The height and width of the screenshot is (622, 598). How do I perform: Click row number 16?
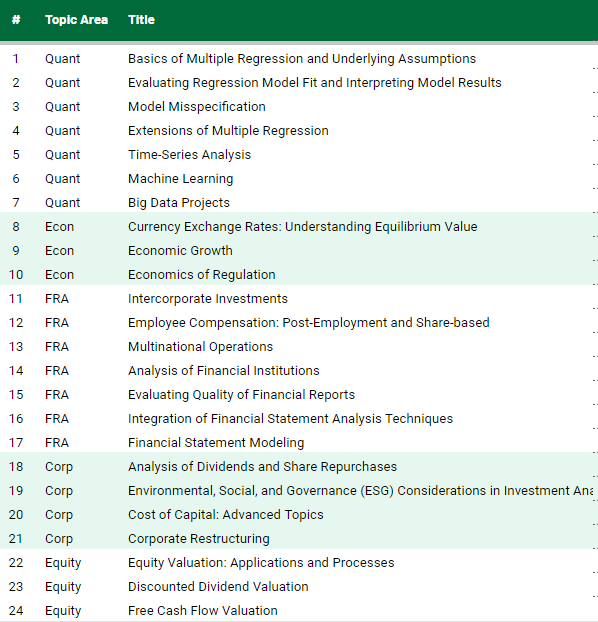point(16,419)
